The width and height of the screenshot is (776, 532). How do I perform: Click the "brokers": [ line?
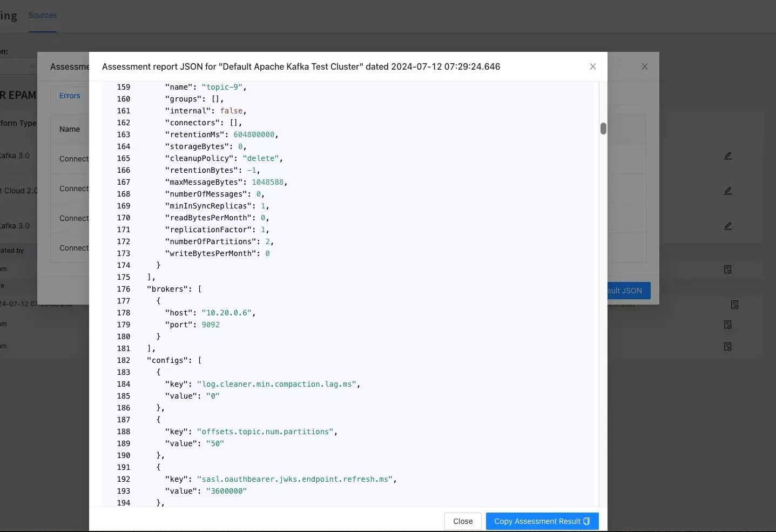click(x=174, y=289)
